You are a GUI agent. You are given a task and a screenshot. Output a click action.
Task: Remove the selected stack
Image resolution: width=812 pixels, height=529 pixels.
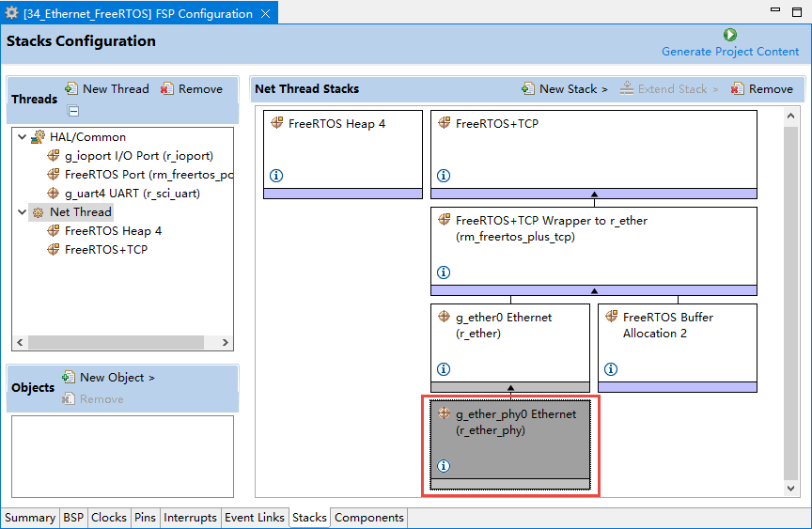pyautogui.click(x=762, y=89)
